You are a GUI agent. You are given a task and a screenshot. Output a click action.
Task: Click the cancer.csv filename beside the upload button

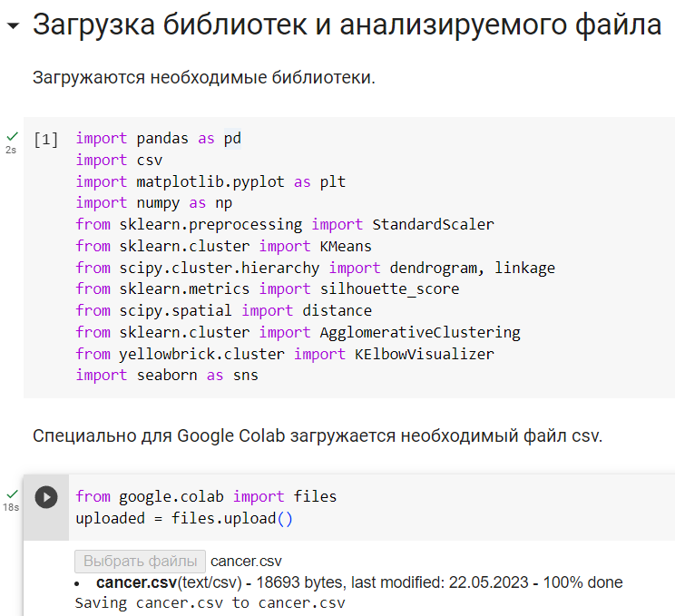(x=246, y=562)
